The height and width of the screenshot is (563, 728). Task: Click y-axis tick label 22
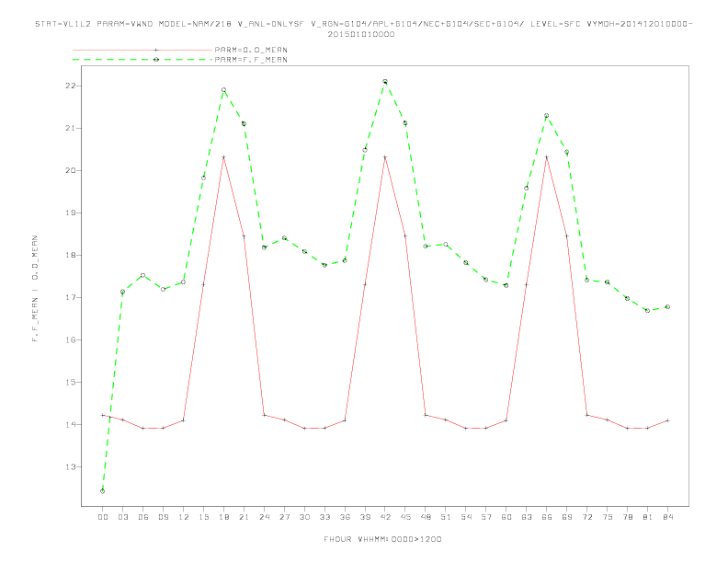(x=70, y=86)
